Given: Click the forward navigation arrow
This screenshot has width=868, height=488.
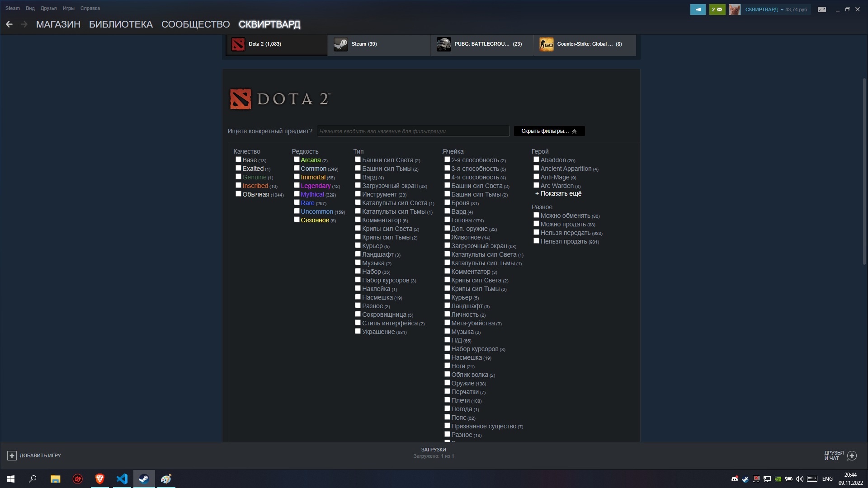Looking at the screenshot, I should (24, 24).
